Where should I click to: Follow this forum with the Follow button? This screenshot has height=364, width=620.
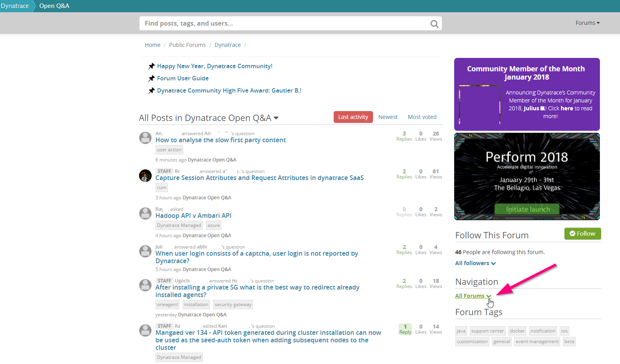click(x=583, y=234)
